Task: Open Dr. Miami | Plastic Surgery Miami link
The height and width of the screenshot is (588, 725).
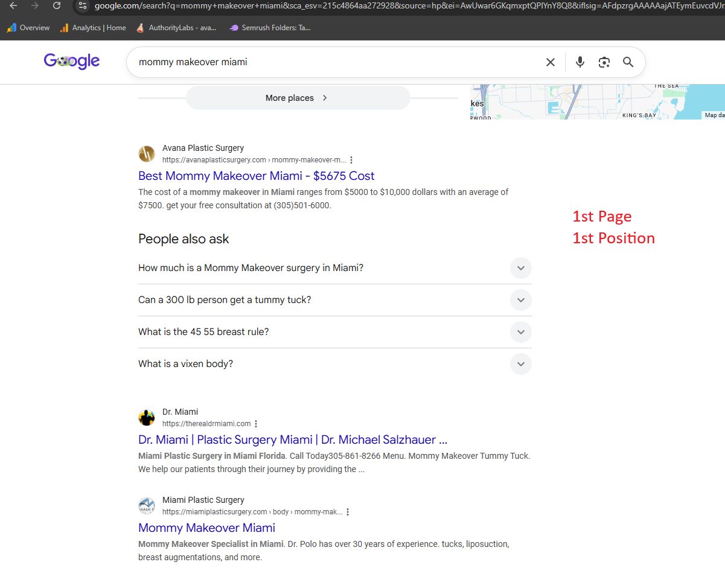Action: (x=293, y=439)
